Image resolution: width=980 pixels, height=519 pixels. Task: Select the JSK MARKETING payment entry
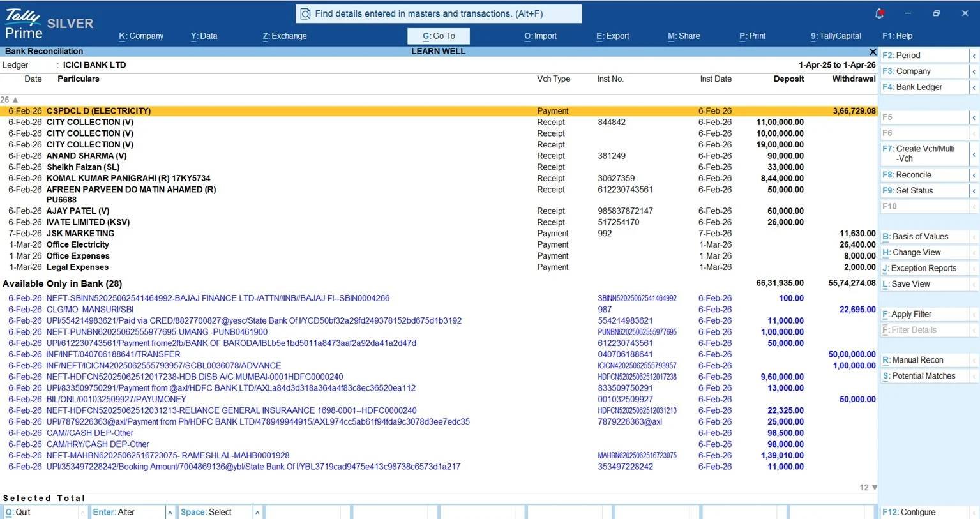click(x=439, y=234)
